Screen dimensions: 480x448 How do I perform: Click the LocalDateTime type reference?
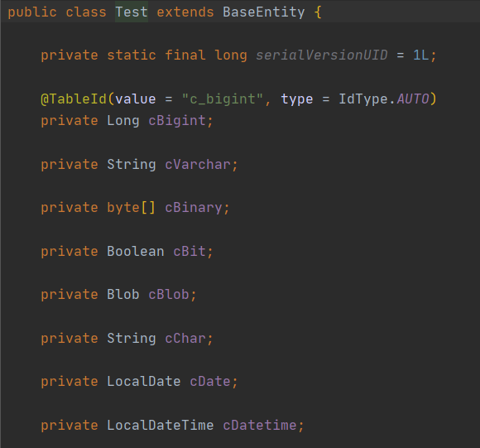161,426
